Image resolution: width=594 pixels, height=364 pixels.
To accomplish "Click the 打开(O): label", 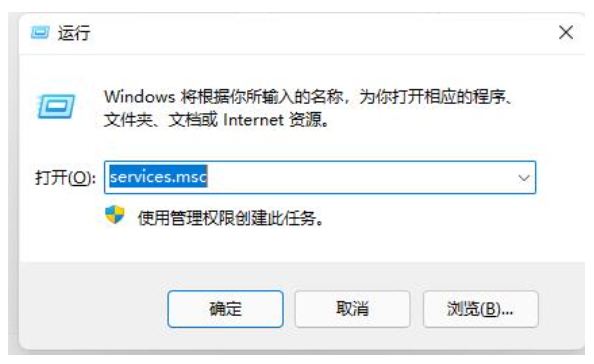I will point(65,177).
